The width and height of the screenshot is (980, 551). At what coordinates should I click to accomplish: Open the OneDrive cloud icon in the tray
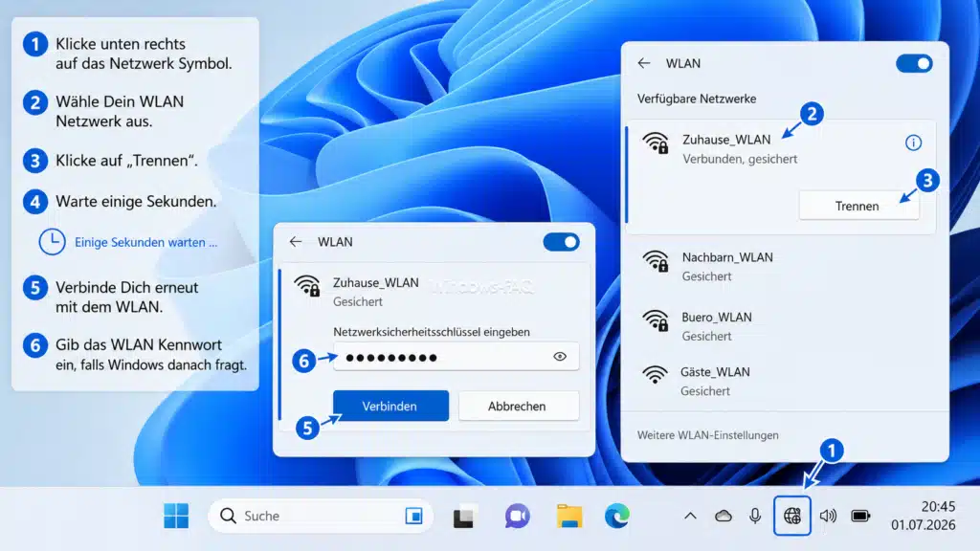(724, 516)
